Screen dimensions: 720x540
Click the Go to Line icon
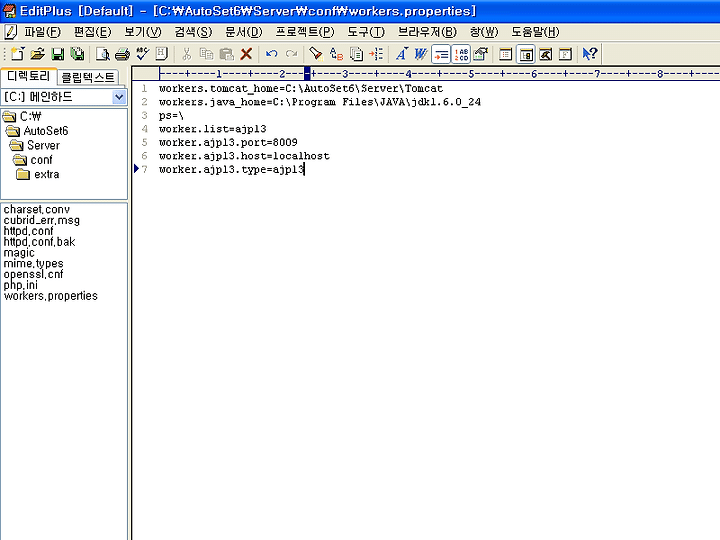(x=376, y=54)
